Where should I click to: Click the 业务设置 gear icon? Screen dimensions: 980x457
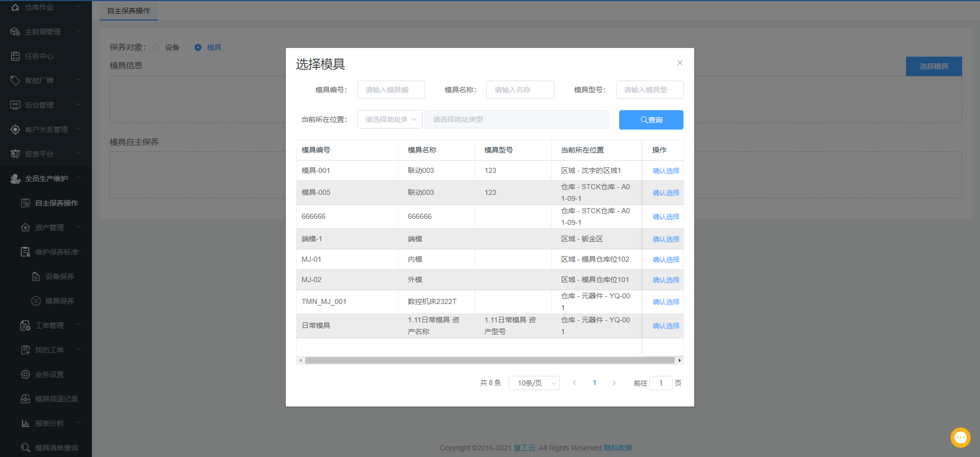(26, 374)
